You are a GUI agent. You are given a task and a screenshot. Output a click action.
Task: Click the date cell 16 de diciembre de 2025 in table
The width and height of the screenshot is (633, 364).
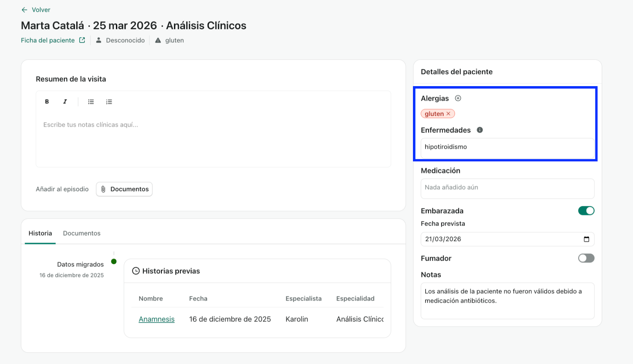pyautogui.click(x=230, y=319)
